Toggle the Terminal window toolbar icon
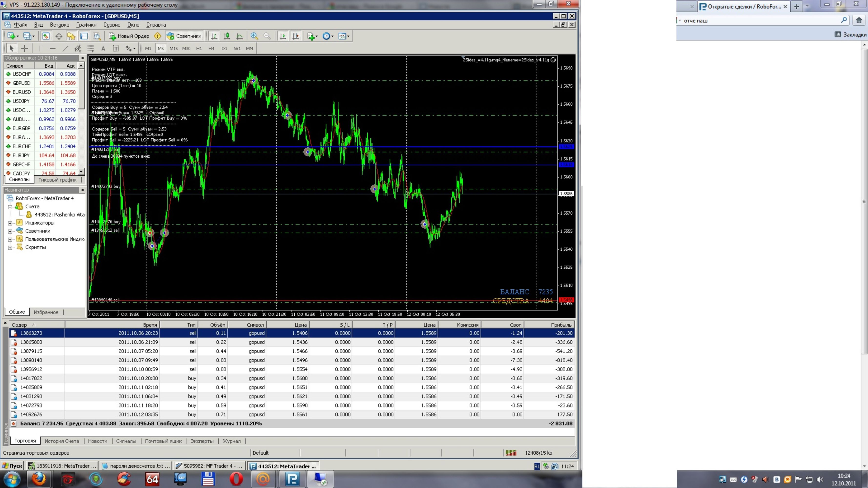This screenshot has width=868, height=488. pos(84,36)
